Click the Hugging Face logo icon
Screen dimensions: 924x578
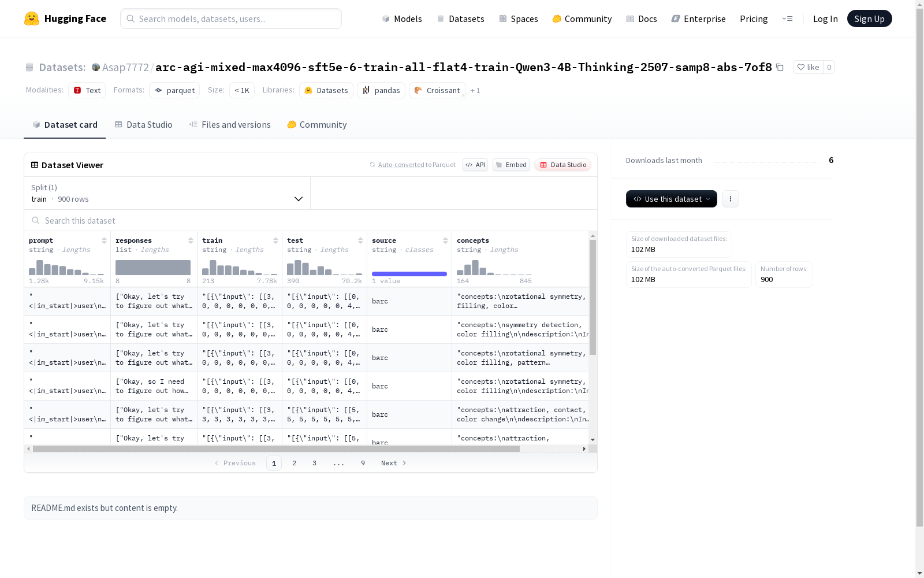[32, 18]
